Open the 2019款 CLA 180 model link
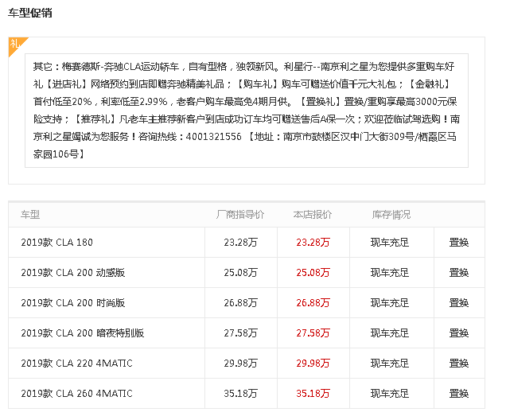The image size is (506, 420). [57, 243]
